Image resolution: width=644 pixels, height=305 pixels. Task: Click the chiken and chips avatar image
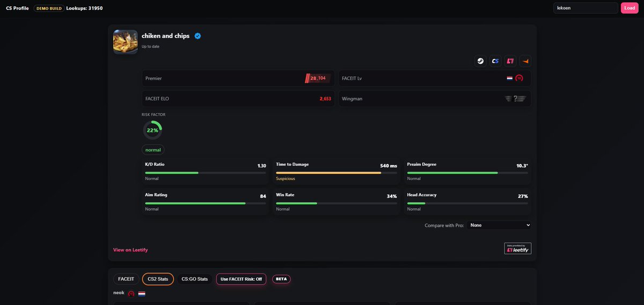126,41
